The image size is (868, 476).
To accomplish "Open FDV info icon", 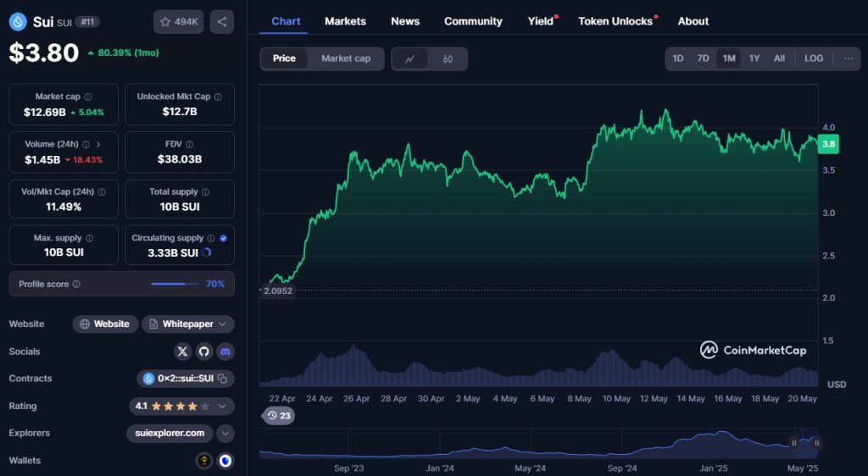I will (x=189, y=144).
